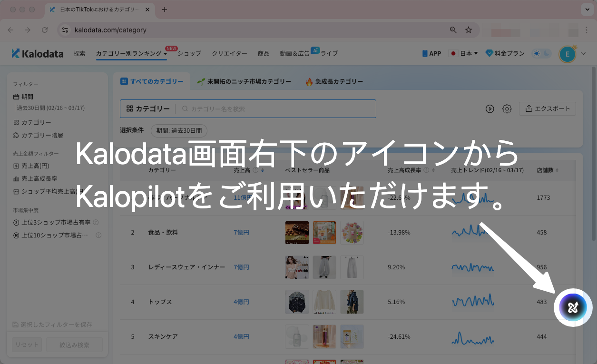Viewport: 597px width, 364px height.
Task: Click the エクスポート button
Action: (x=548, y=109)
